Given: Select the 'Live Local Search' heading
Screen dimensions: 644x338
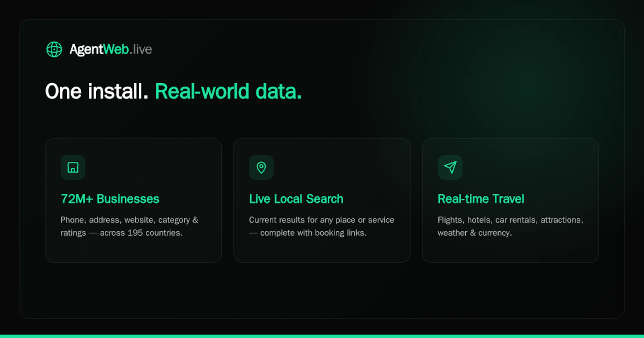Looking at the screenshot, I should [x=296, y=199].
